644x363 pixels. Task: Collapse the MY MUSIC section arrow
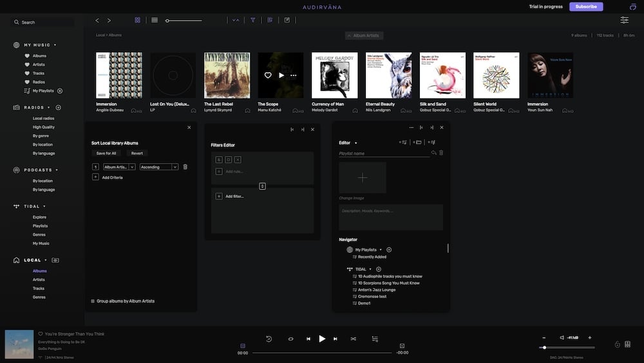55,44
